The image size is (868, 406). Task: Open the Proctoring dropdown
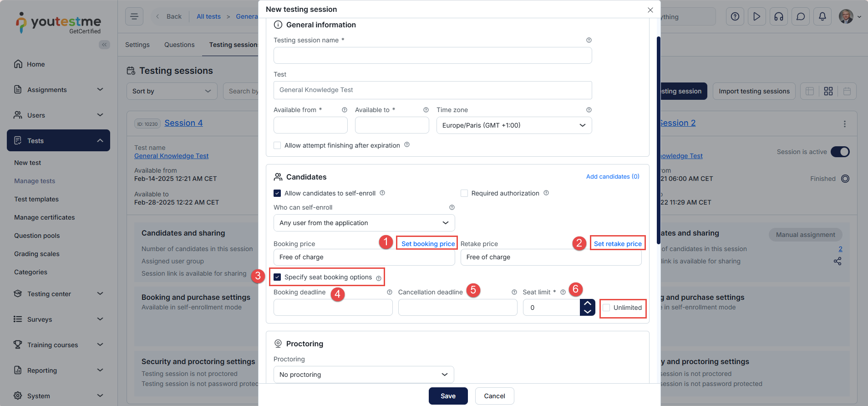click(364, 375)
